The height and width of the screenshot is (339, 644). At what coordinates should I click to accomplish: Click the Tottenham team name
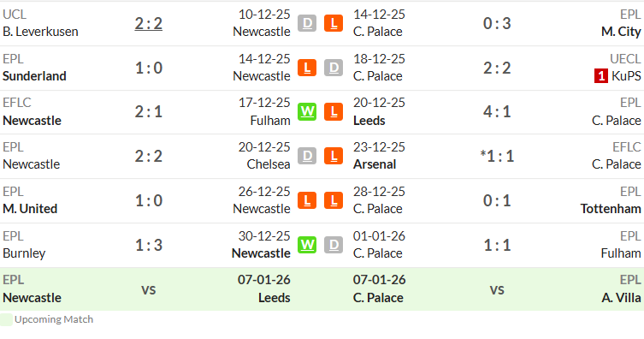(611, 209)
